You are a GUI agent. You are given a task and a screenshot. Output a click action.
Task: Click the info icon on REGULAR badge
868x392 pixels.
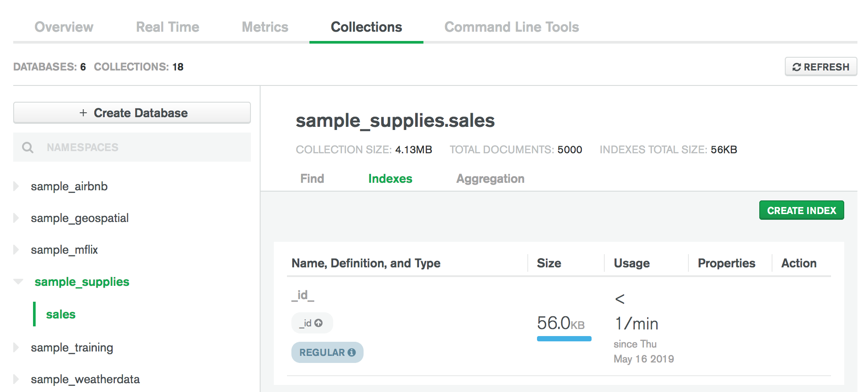click(351, 352)
